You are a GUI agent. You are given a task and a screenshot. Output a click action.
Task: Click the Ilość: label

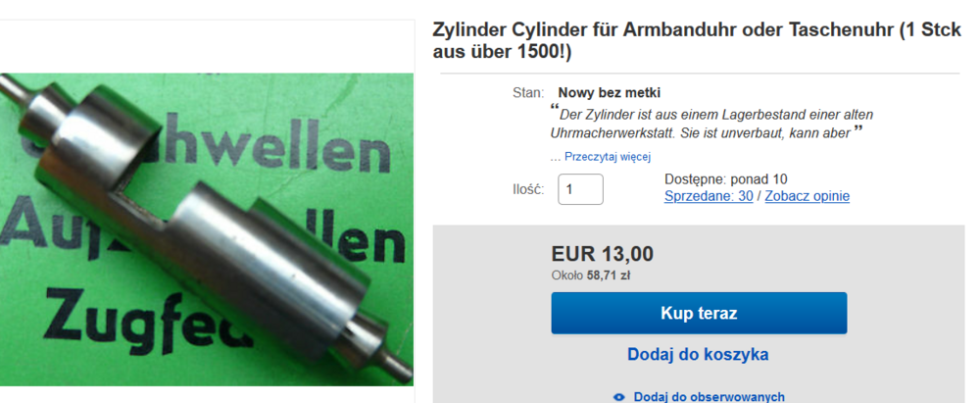pyautogui.click(x=528, y=189)
